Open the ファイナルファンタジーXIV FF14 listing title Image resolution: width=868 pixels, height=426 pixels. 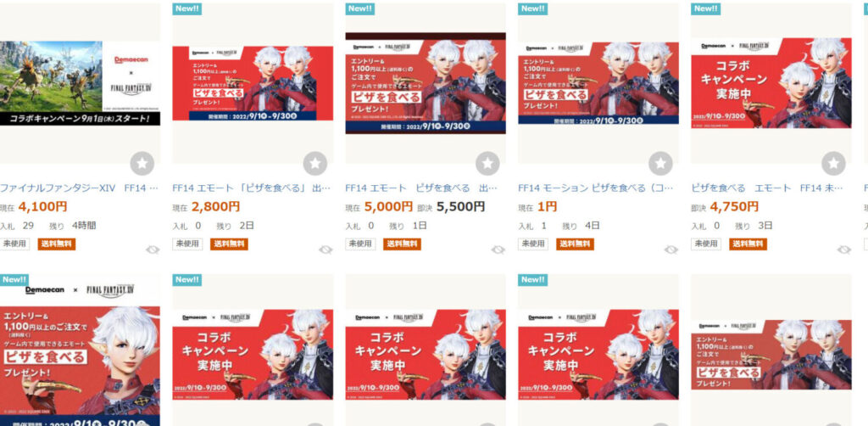(79, 188)
